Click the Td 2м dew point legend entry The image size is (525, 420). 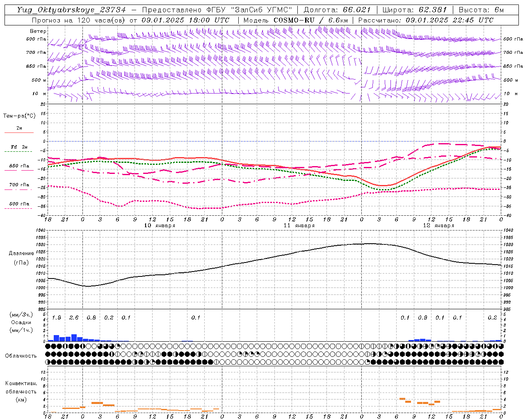[19, 147]
